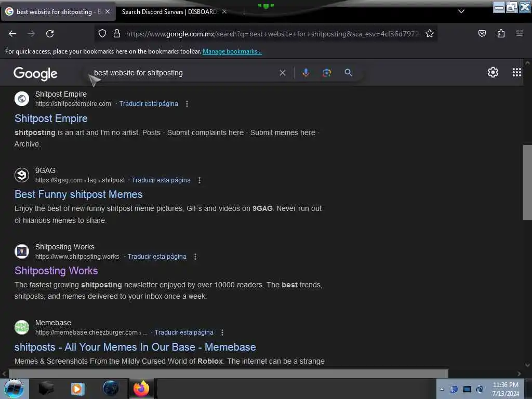Image resolution: width=532 pixels, height=399 pixels.
Task: Open more options for Memebase result
Action: point(222,332)
